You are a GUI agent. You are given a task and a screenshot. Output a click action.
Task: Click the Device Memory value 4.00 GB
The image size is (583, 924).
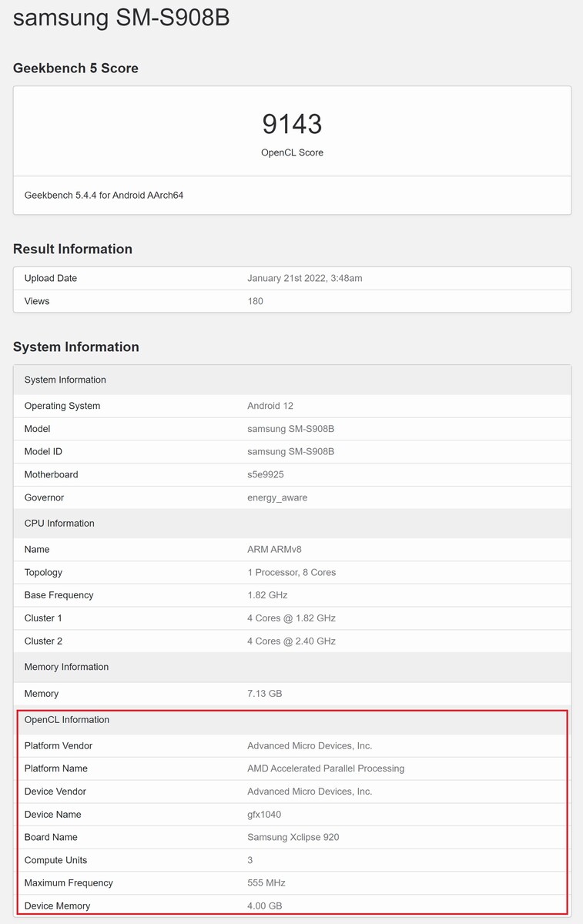pos(264,906)
